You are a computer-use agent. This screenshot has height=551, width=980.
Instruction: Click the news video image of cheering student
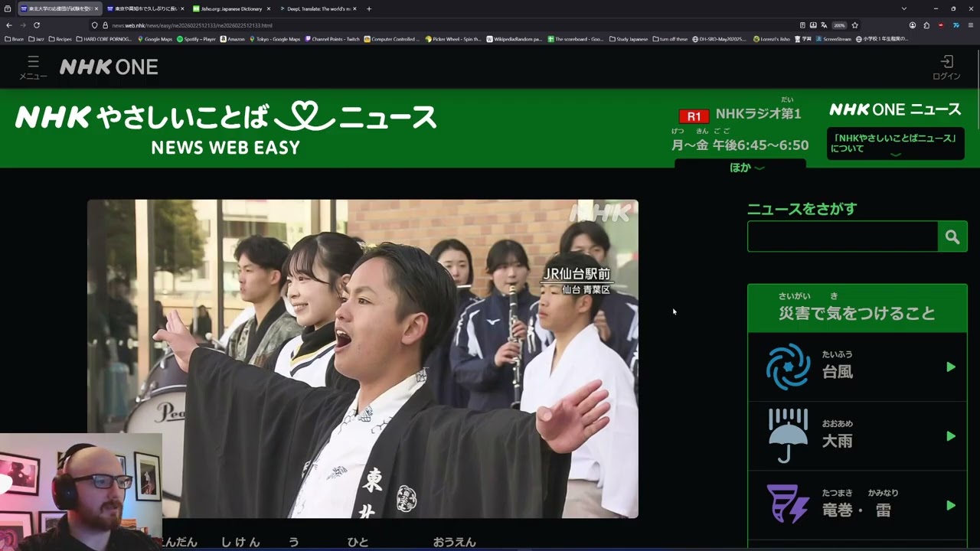tap(362, 359)
